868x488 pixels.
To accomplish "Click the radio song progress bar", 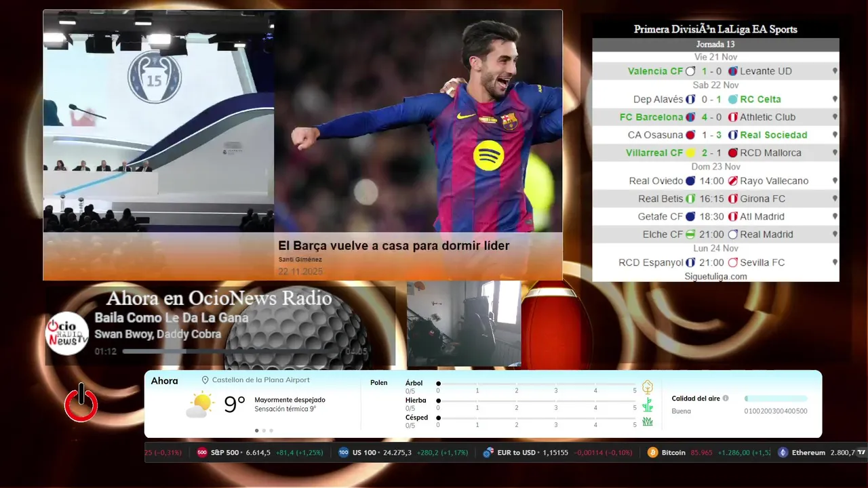I will click(x=231, y=352).
